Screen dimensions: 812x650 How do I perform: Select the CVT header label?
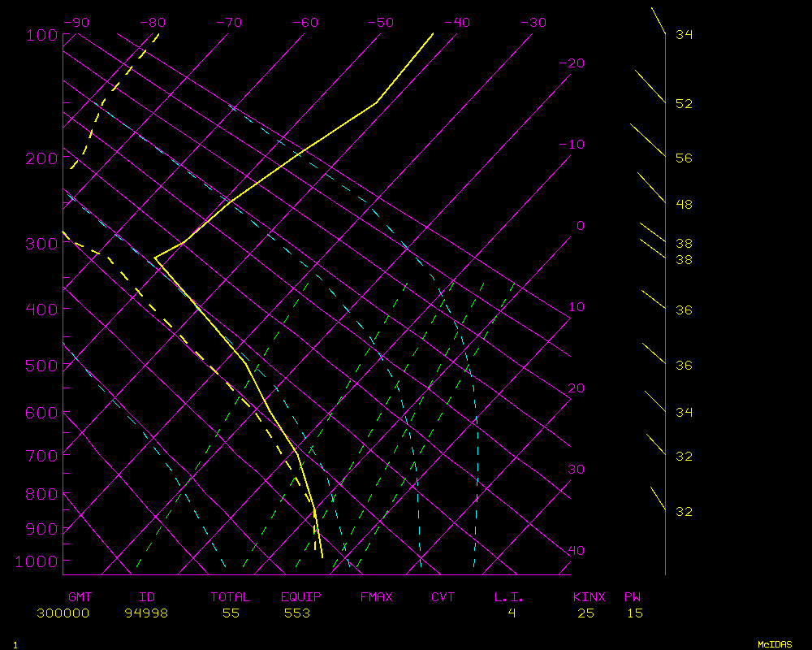[x=443, y=597]
